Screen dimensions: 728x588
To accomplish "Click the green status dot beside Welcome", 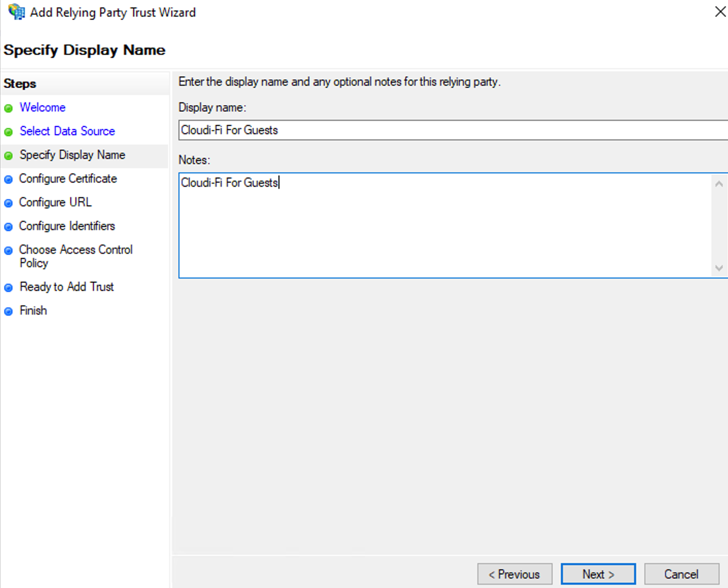I will [9, 108].
